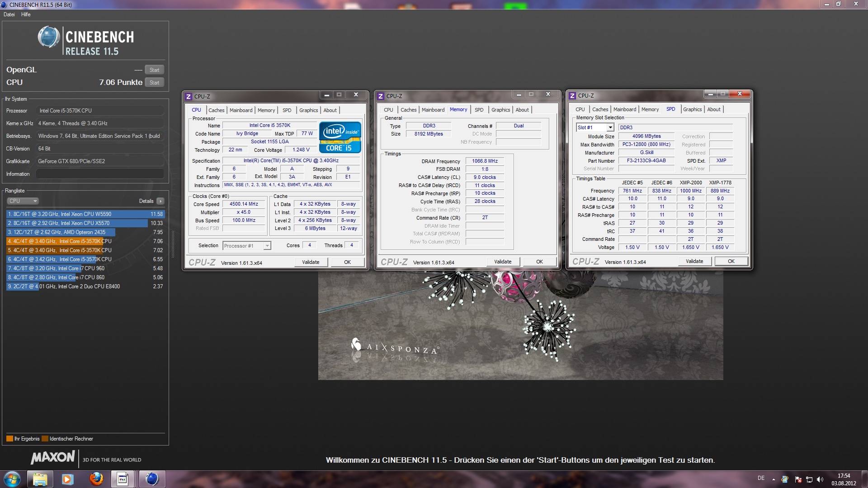
Task: Open About tab in the CPU-tab CPU-Z window
Action: click(330, 110)
